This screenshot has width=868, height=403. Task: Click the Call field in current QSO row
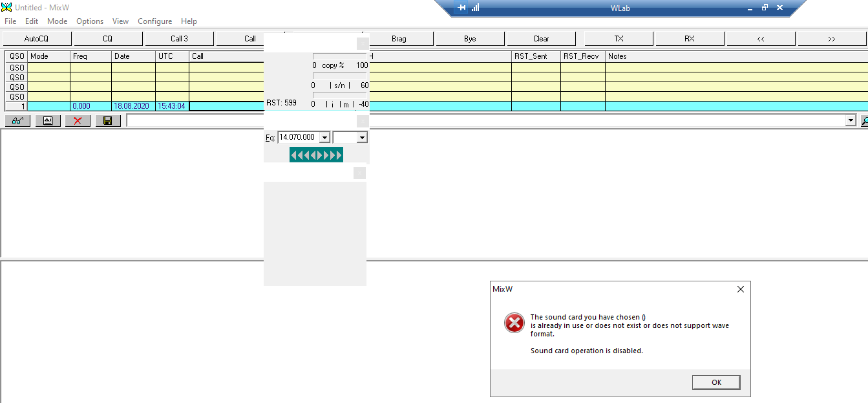pyautogui.click(x=226, y=106)
